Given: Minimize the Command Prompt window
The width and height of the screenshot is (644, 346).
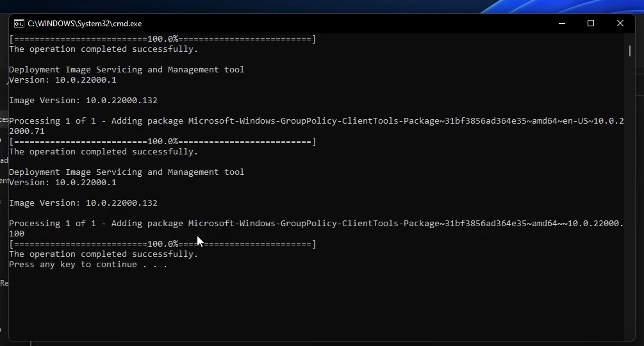Looking at the screenshot, I should click(x=561, y=24).
